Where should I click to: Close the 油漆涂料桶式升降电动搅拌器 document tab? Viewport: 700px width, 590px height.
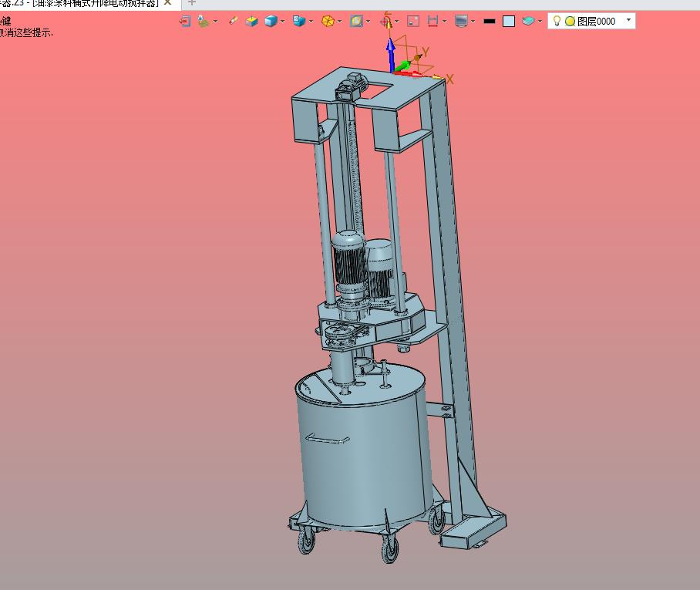click(x=168, y=2)
